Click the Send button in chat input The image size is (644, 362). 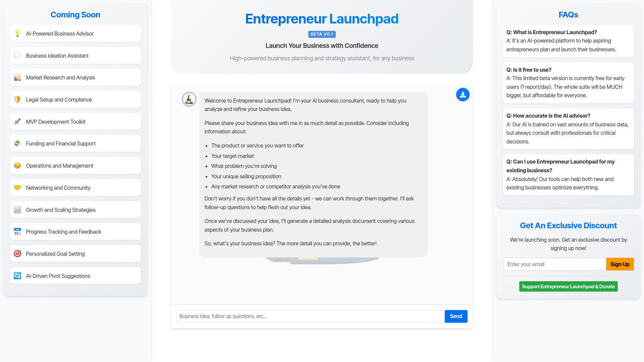tap(455, 316)
